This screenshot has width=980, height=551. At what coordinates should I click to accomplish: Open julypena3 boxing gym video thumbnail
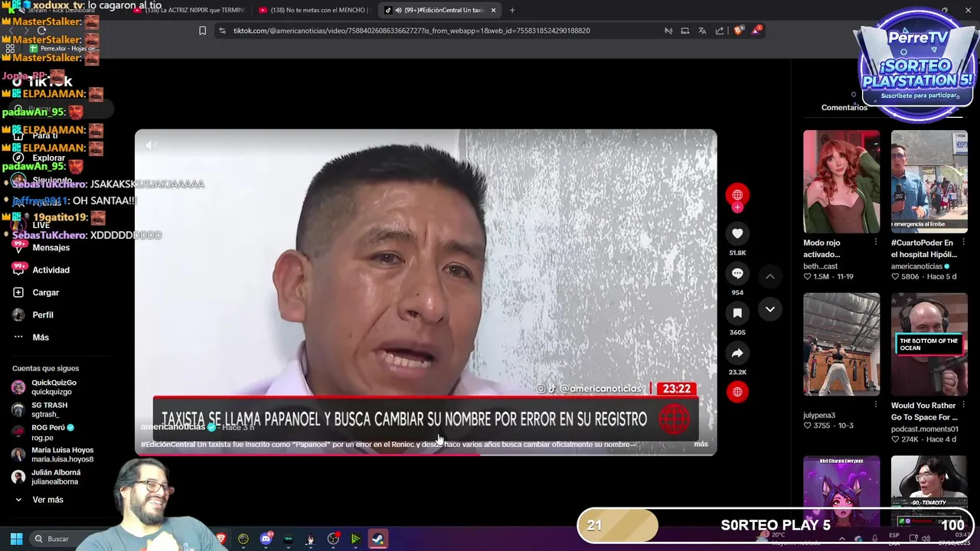841,344
